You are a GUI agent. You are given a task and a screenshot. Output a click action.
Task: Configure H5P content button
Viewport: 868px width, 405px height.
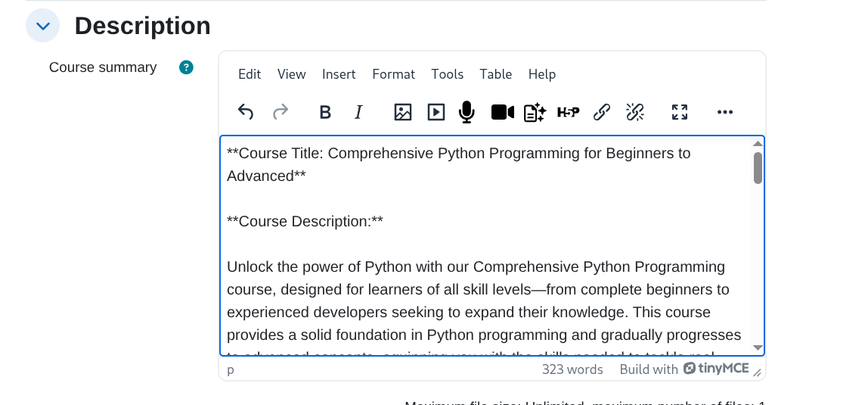(x=568, y=112)
